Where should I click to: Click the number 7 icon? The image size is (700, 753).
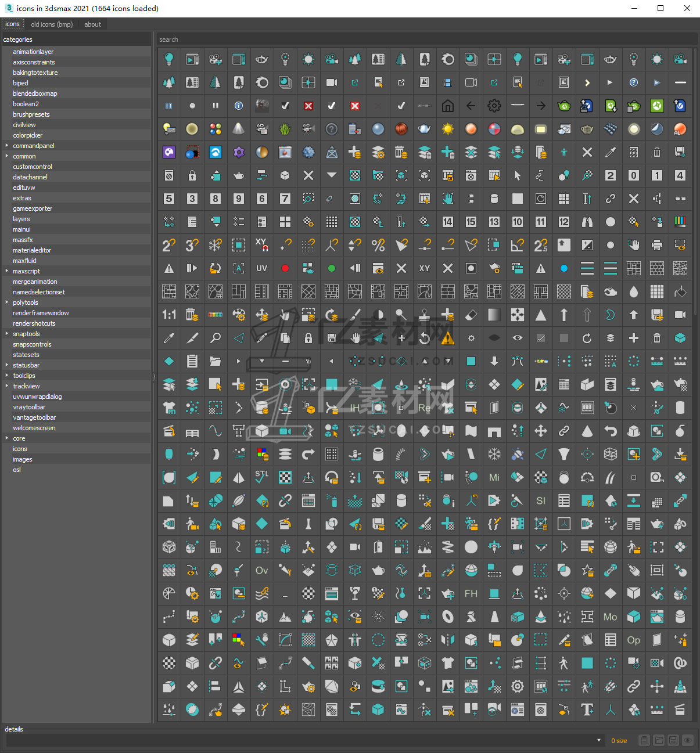click(285, 199)
